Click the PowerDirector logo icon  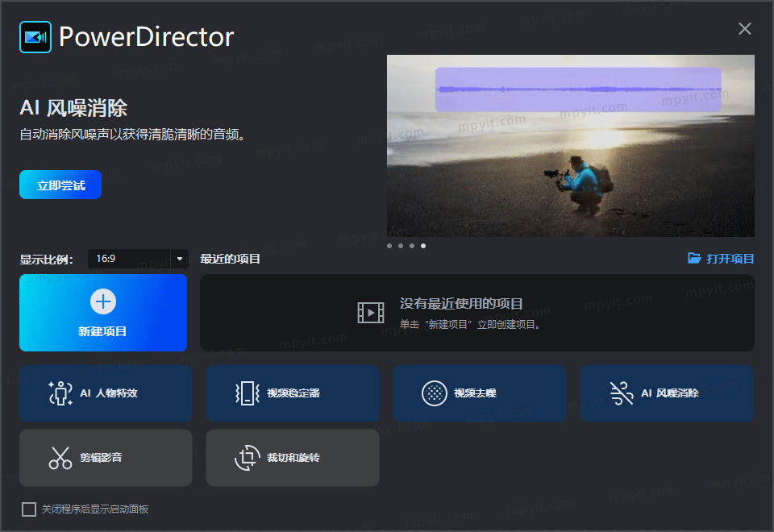click(35, 37)
